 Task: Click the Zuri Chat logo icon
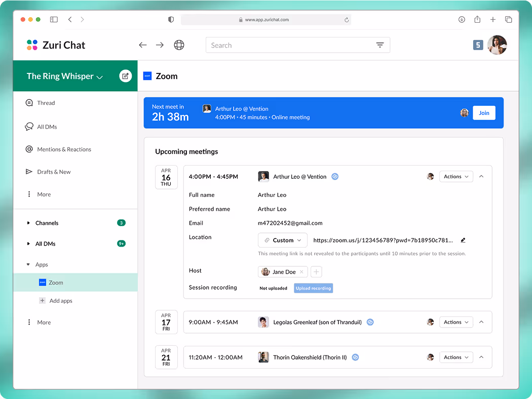tap(32, 45)
